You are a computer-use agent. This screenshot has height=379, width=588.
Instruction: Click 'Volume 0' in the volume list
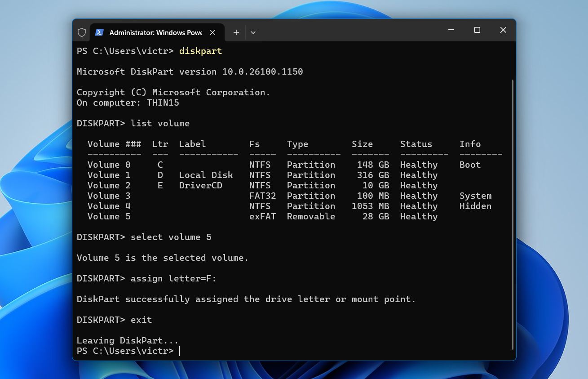(x=109, y=165)
